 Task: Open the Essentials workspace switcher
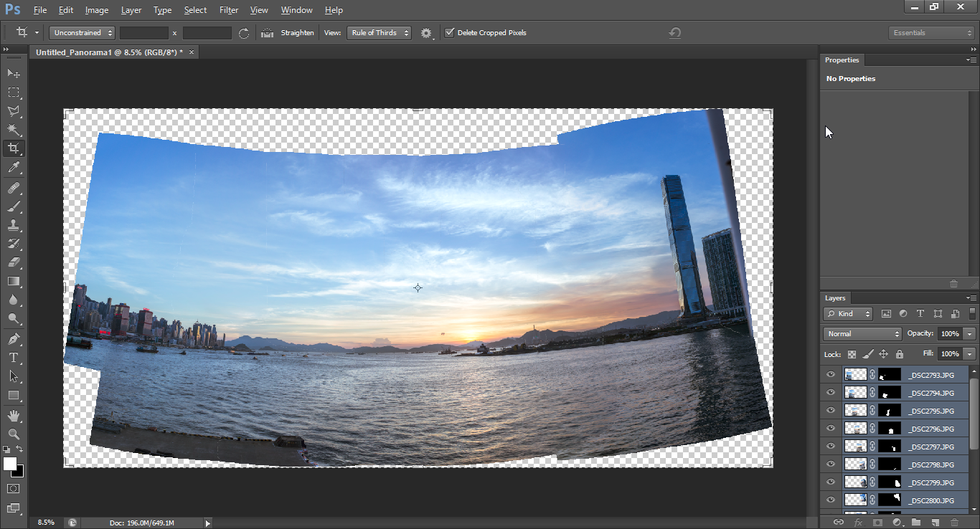coord(930,33)
